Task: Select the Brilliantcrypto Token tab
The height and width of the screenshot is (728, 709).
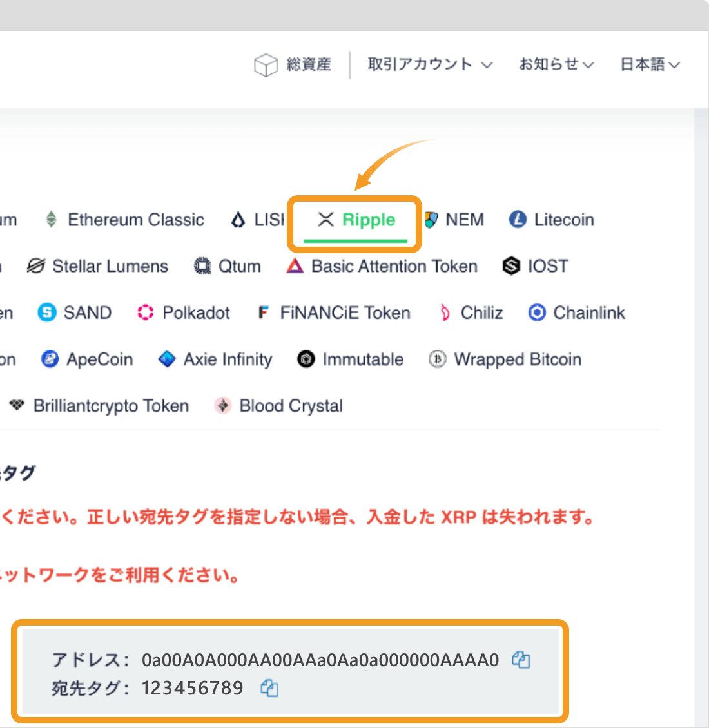Action: pos(99,406)
